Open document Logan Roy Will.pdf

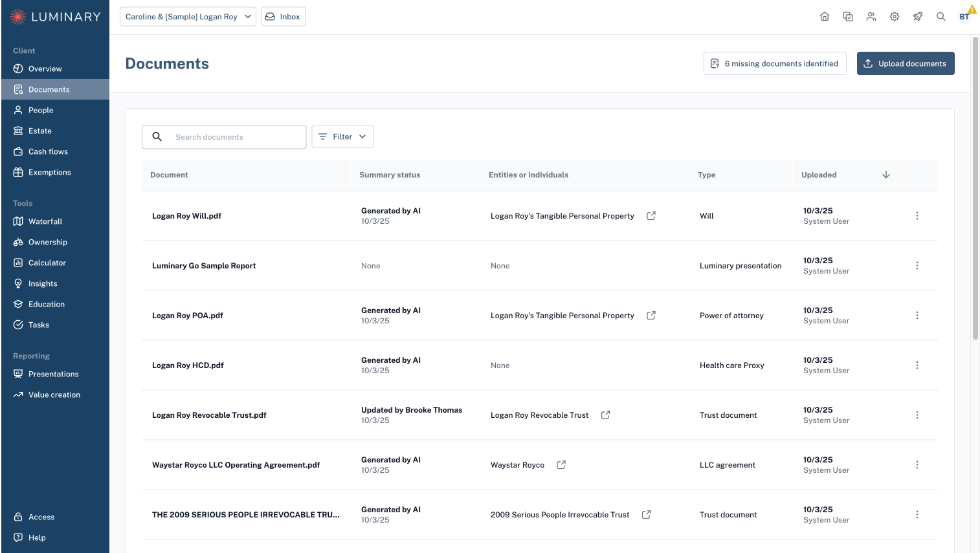tap(186, 216)
